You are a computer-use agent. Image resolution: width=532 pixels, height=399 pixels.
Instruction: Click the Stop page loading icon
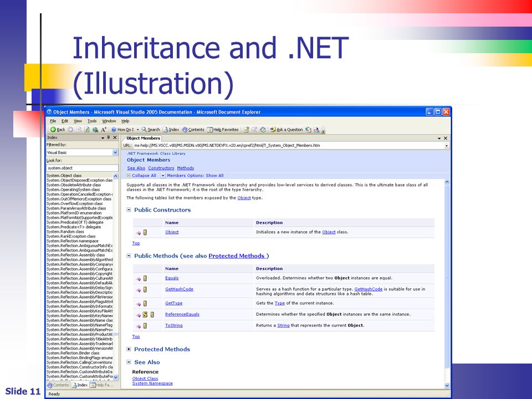[x=79, y=130]
